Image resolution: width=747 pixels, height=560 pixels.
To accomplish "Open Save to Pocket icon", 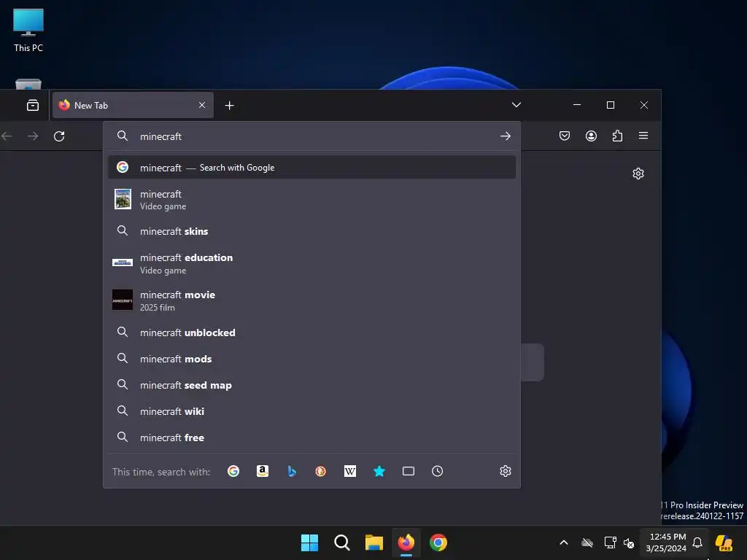I will [x=564, y=136].
